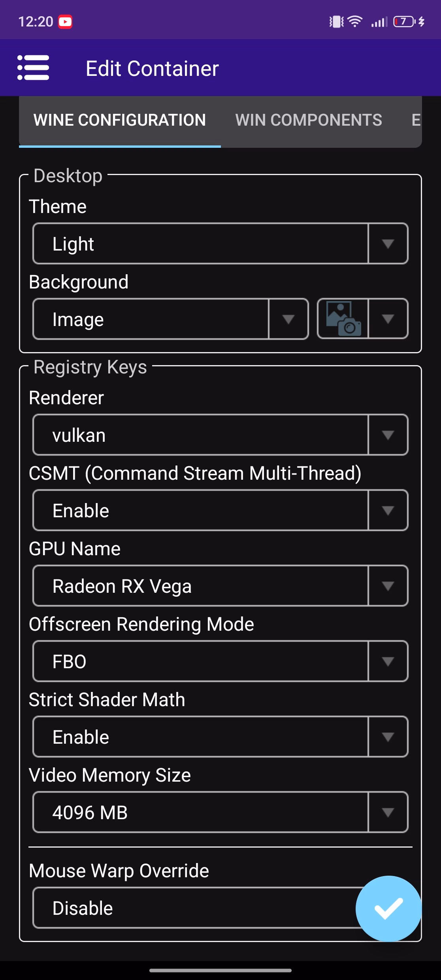This screenshot has width=441, height=980.
Task: Tap the cellular signal strength icon
Action: (x=379, y=22)
